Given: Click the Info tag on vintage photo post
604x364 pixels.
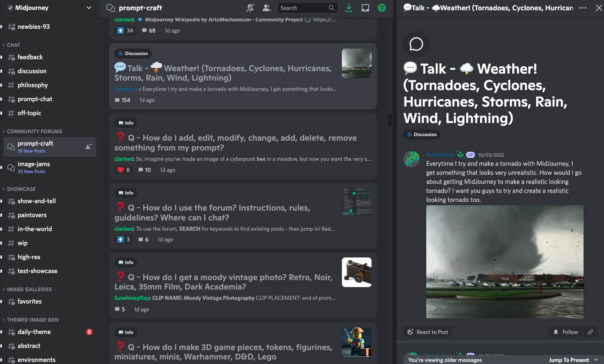Looking at the screenshot, I should point(126,262).
